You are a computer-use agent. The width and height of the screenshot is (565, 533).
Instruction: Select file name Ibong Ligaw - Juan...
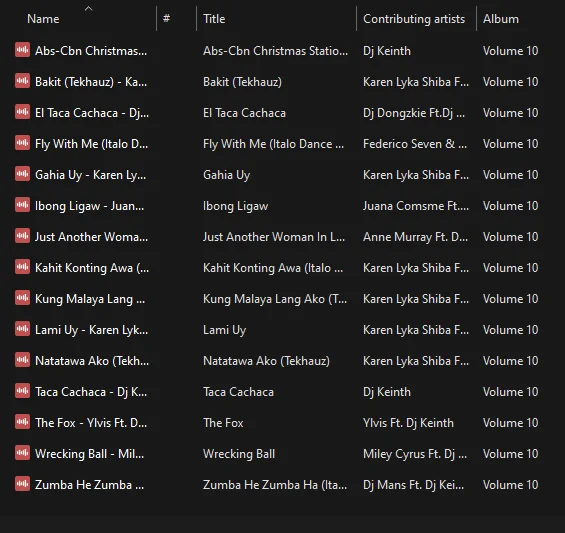[x=89, y=206]
